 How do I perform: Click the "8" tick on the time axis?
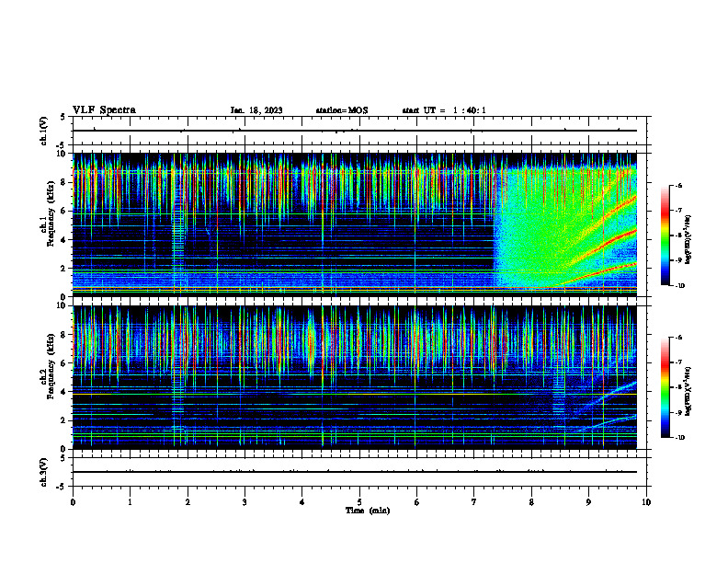531,502
